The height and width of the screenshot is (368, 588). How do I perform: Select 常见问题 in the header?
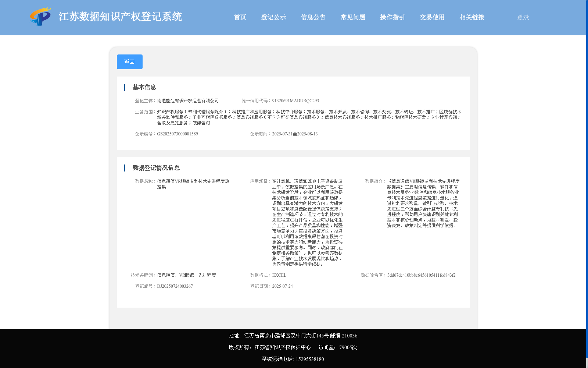353,17
